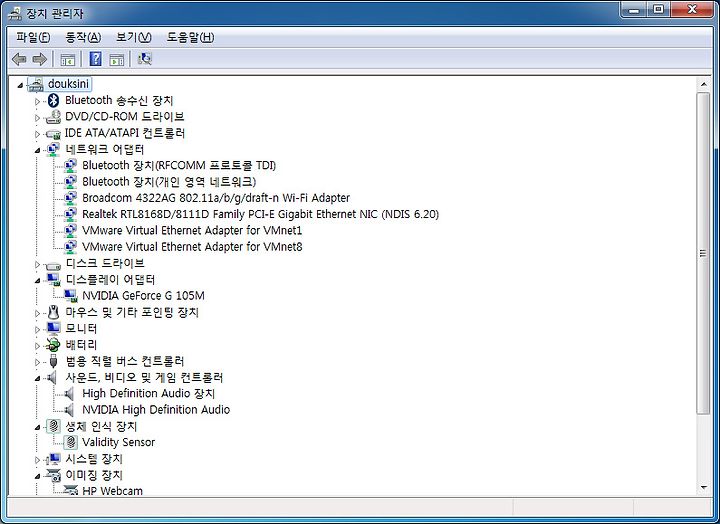Viewport: 720px width, 524px height.
Task: Click the fingerprint icon for 생체 인식 장치
Action: click(x=54, y=426)
